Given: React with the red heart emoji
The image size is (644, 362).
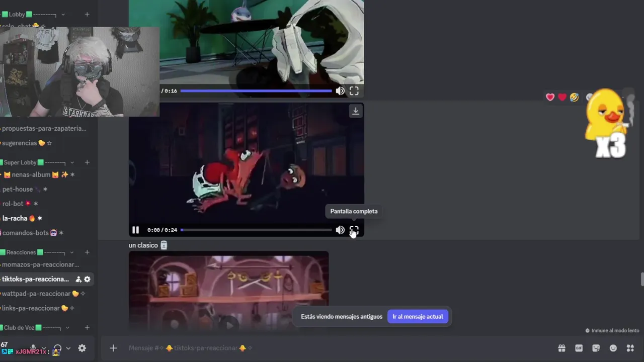Looking at the screenshot, I should (562, 97).
